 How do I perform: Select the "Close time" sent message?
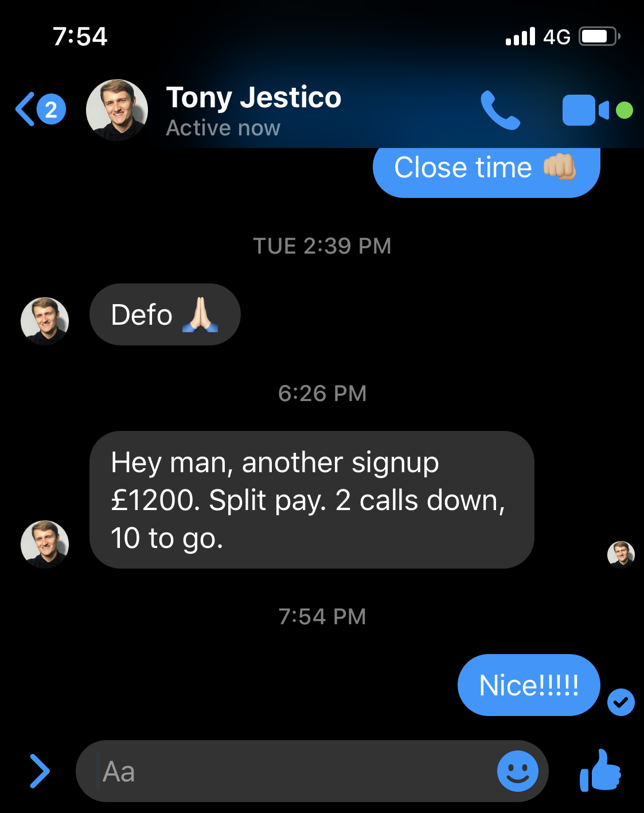point(486,169)
